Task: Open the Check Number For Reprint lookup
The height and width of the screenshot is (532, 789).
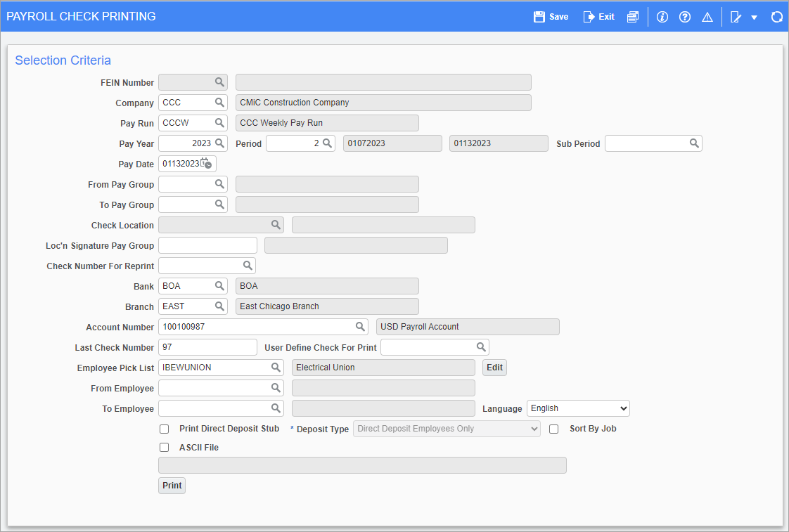Action: pyautogui.click(x=248, y=266)
